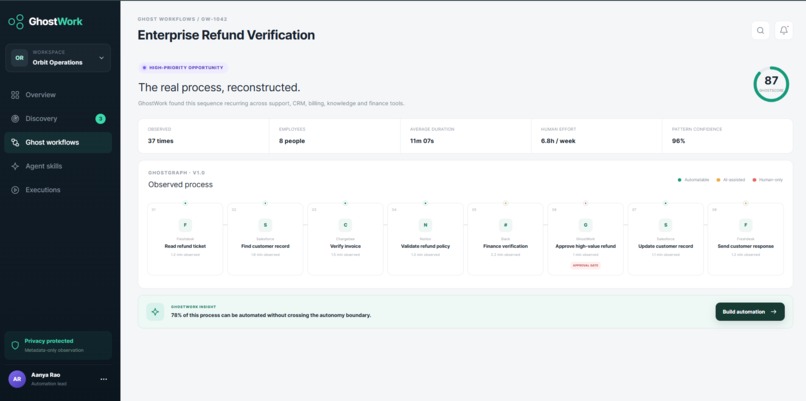
Task: Select Ghost workflows in the sidebar
Action: click(58, 142)
